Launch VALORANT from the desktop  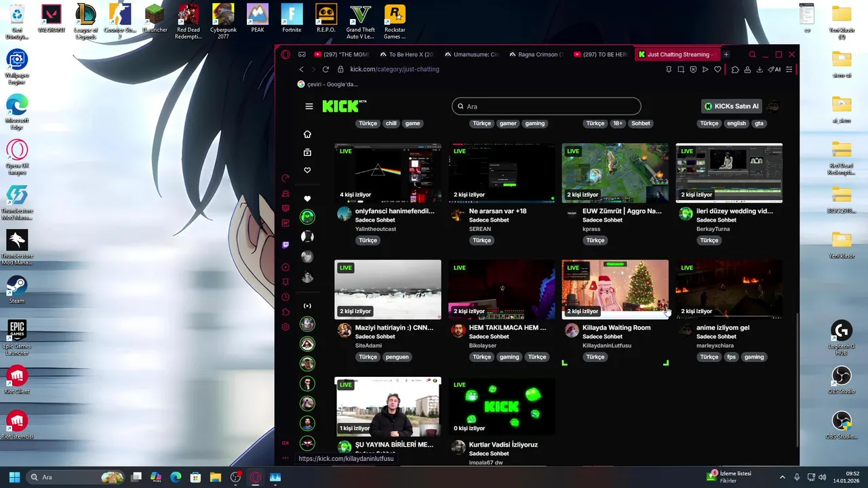click(x=51, y=19)
